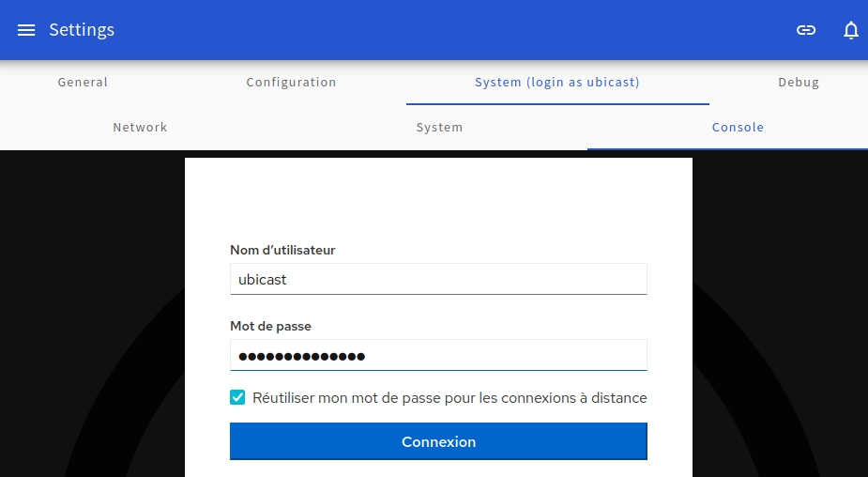868x477 pixels.
Task: Switch to the General tab
Action: click(83, 82)
